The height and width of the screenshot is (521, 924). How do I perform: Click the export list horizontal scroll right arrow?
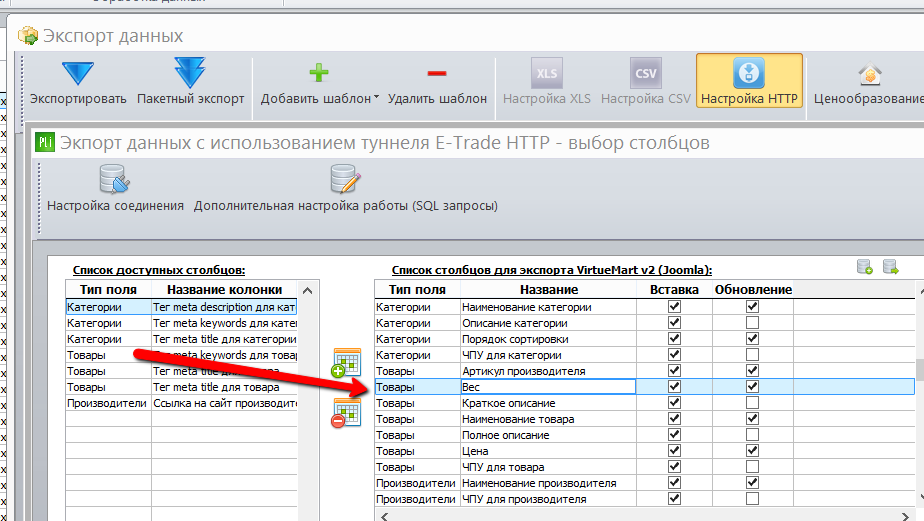point(905,516)
